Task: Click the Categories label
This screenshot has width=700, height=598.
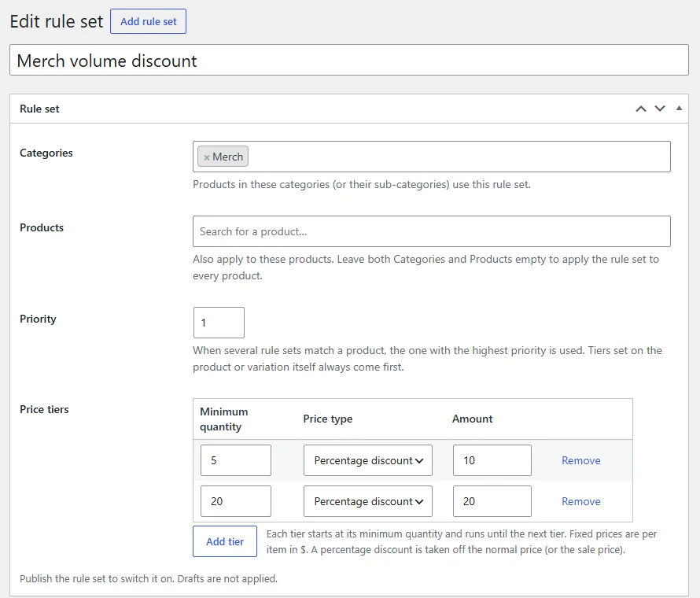Action: pos(46,153)
